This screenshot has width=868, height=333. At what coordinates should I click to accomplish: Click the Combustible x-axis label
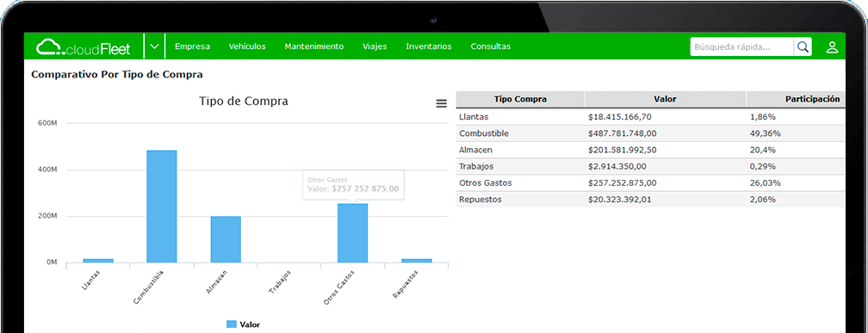[148, 287]
